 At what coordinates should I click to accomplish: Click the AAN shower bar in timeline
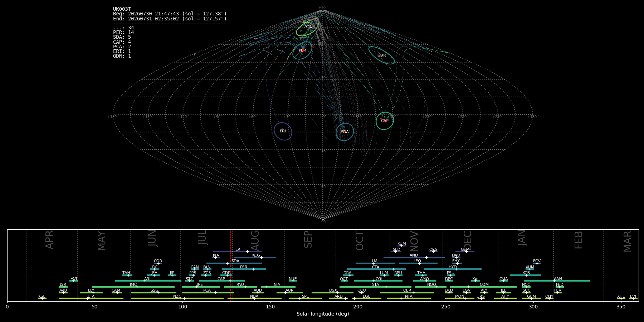[x=557, y=281]
